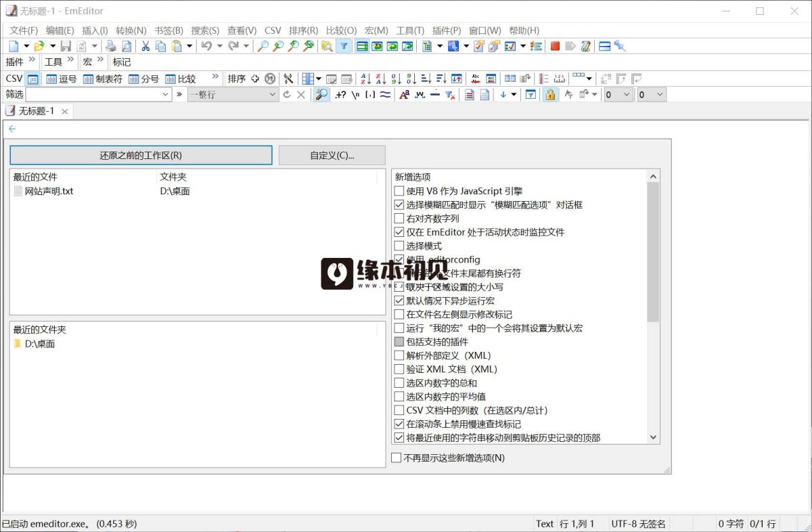Click Sort numbers 9 to 0 descending icon
This screenshot has width=812, height=532.
411,79
